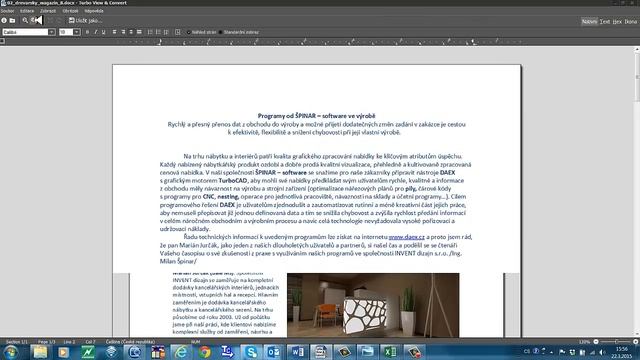The image size is (640, 360).
Task: Open Outlook from taskbar
Action: tap(274, 352)
